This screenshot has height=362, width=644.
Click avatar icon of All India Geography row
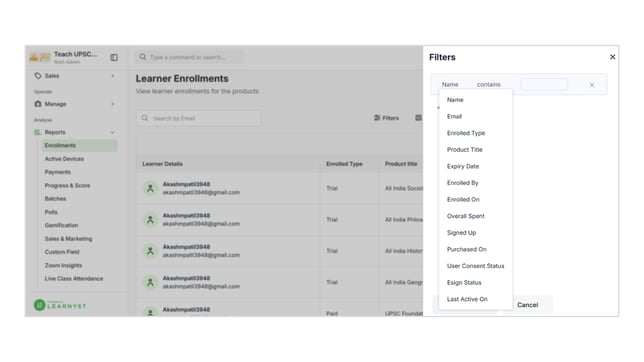150,282
